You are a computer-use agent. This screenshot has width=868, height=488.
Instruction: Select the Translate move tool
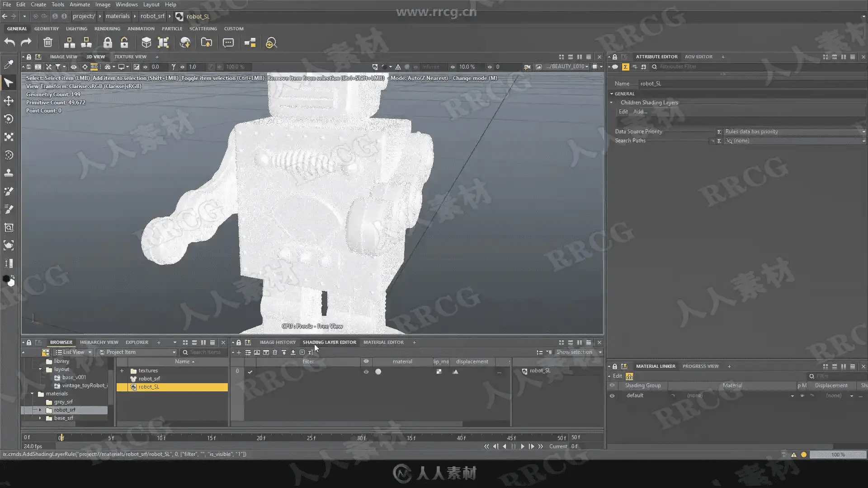[9, 101]
